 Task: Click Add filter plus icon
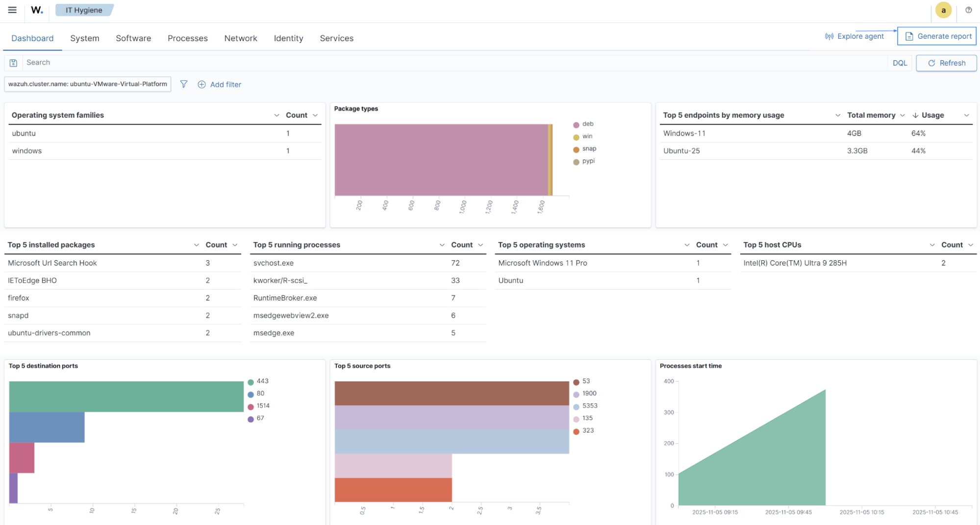pyautogui.click(x=201, y=84)
